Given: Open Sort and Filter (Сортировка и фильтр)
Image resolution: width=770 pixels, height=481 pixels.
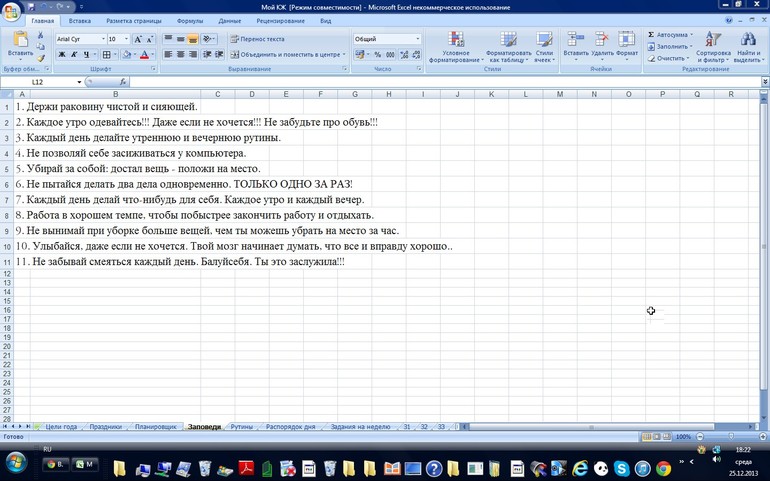Looking at the screenshot, I should click(713, 46).
